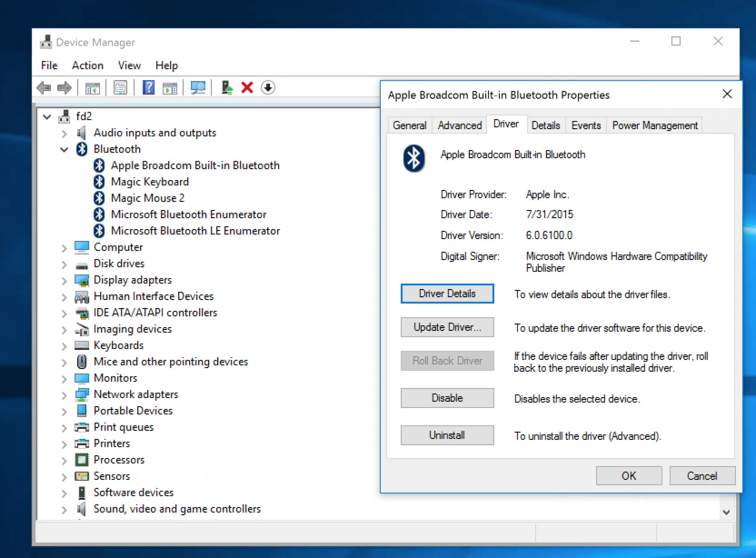Screen dimensions: 756x558
Task: Click the driver date 7/31/2015
Action: [550, 214]
